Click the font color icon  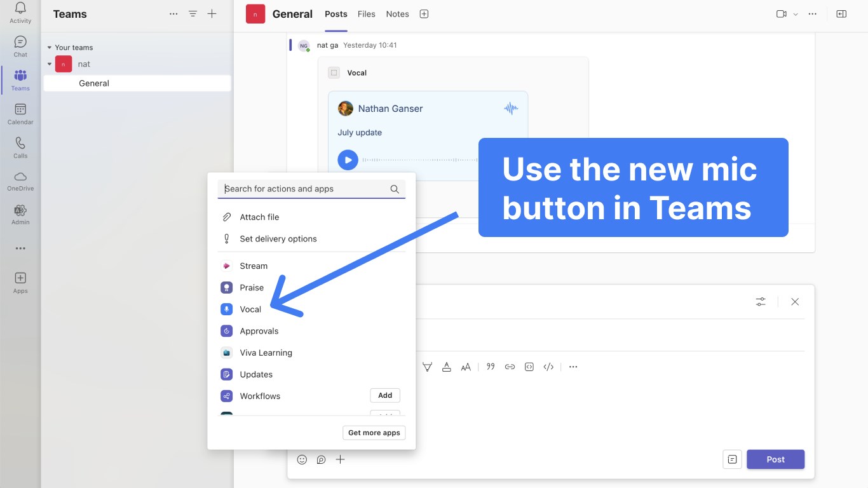coord(447,367)
